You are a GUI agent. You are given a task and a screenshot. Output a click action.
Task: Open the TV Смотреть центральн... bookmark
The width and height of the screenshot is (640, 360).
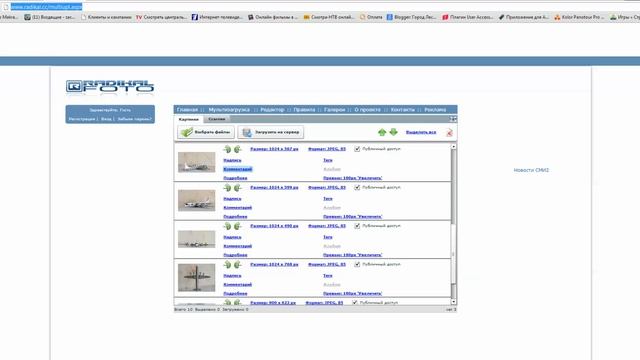pos(161,17)
